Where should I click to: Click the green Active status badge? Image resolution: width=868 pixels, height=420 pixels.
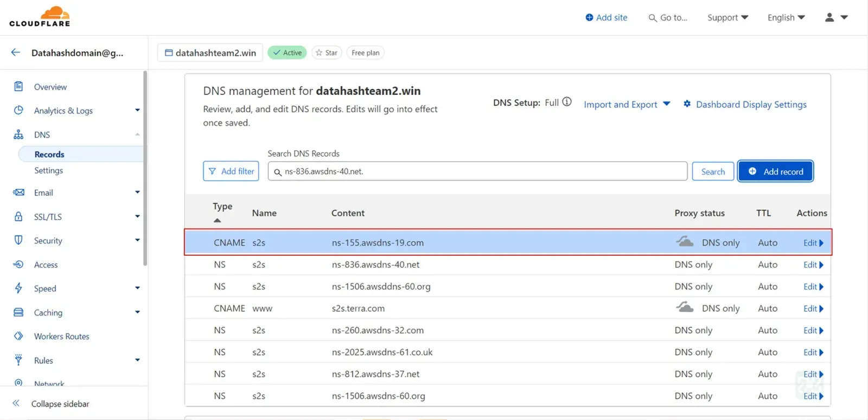(287, 53)
